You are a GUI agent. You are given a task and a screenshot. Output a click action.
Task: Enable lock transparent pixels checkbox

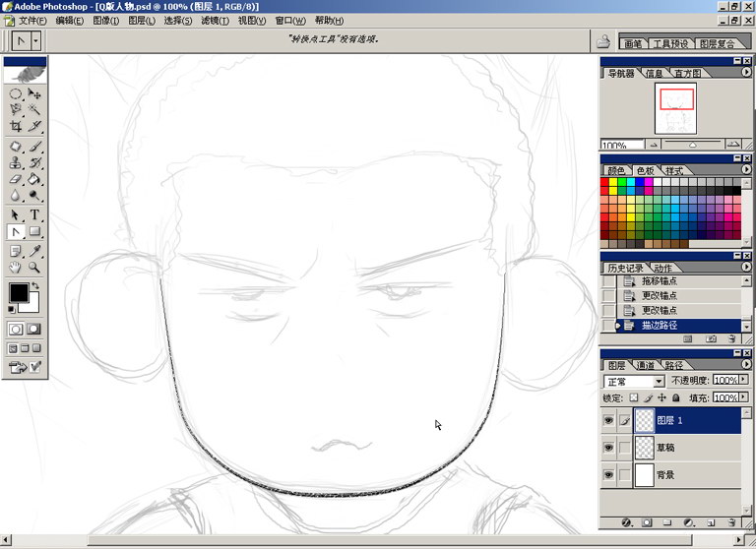click(x=634, y=397)
